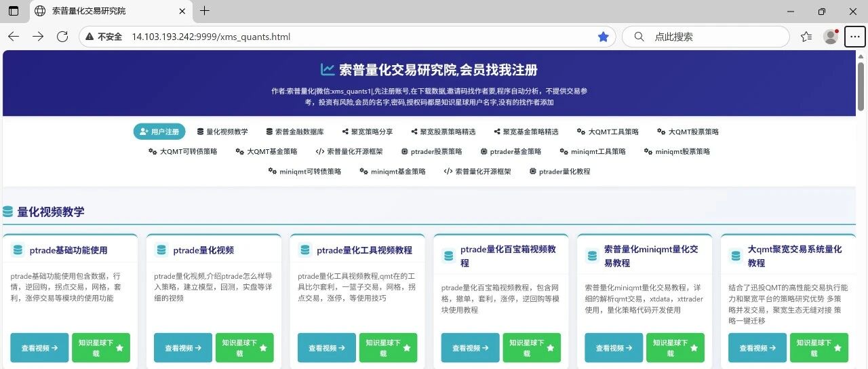Click database icon on 大qmt聚宽交易系统量化教程 card
868x369 pixels.
[x=736, y=256]
